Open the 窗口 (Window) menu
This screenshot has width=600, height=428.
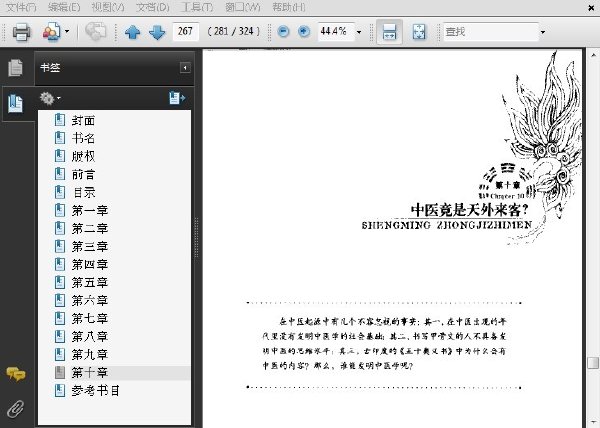click(x=243, y=7)
